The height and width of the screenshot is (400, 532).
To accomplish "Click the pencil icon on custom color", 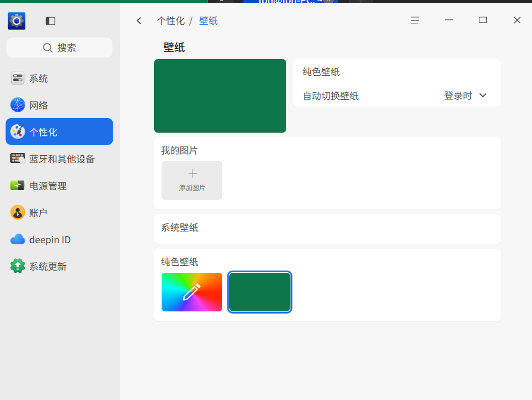I will tap(192, 292).
